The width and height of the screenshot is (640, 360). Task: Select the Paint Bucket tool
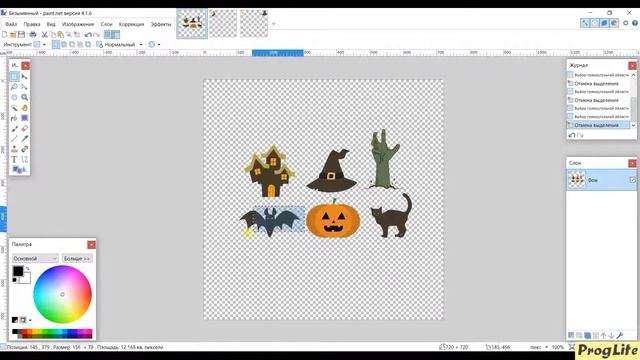coord(14,118)
